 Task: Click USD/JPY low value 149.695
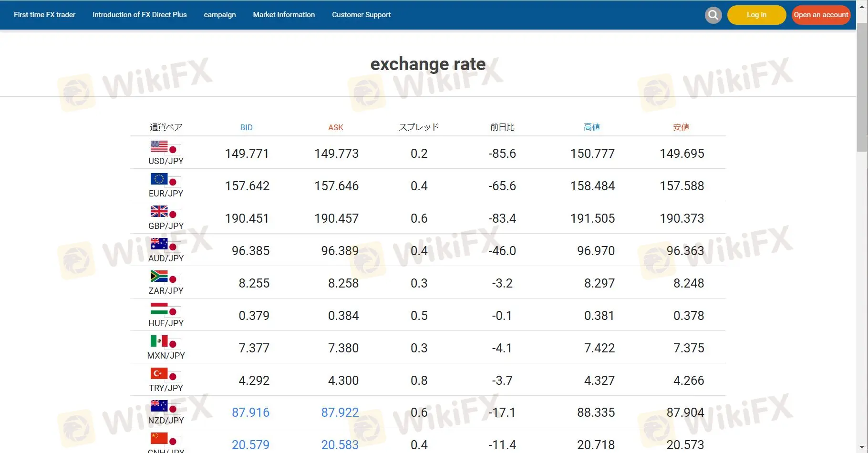(x=682, y=154)
